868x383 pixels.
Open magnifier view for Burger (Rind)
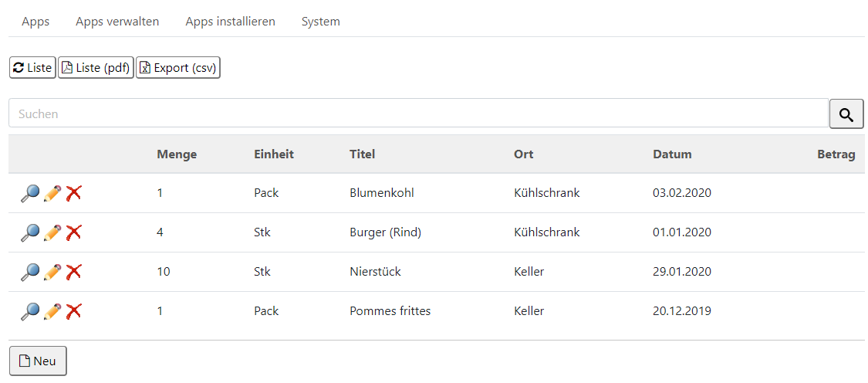(x=30, y=232)
